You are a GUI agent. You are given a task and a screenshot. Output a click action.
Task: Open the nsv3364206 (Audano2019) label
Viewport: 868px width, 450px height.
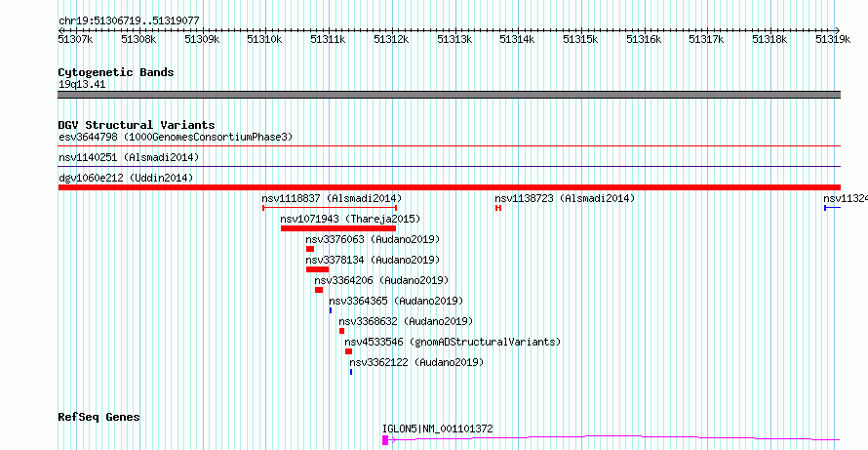pyautogui.click(x=381, y=280)
